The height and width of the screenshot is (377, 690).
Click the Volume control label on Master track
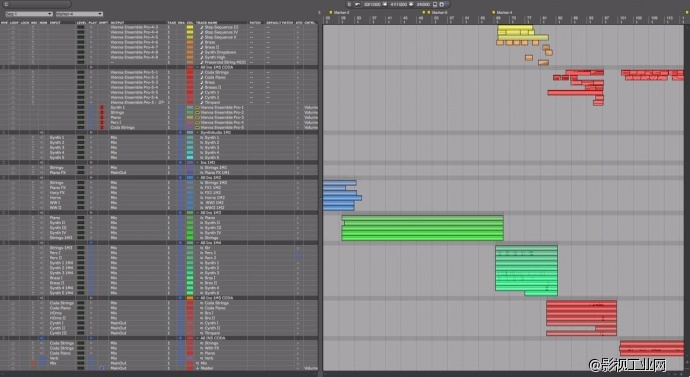pyautogui.click(x=311, y=368)
